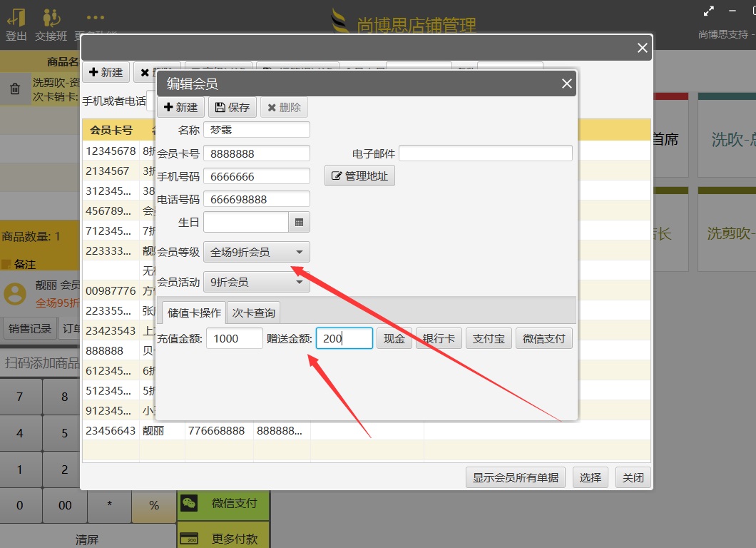This screenshot has height=548, width=756.
Task: Click 管理地址 manage address button
Action: click(359, 176)
